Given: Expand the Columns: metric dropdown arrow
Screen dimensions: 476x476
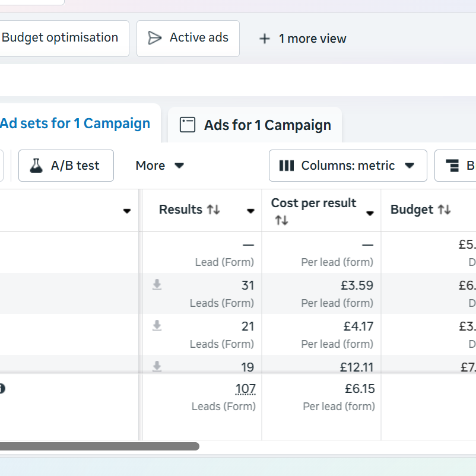Looking at the screenshot, I should (x=410, y=166).
